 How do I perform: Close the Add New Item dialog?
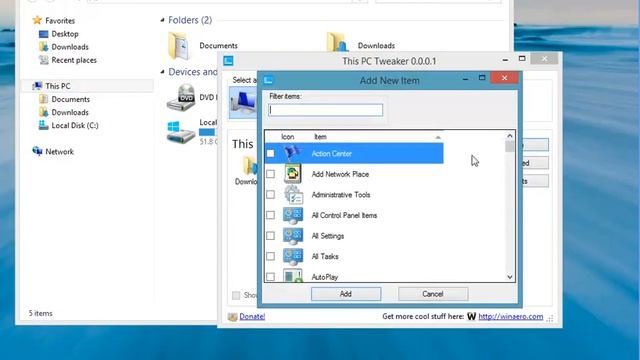pyautogui.click(x=504, y=78)
